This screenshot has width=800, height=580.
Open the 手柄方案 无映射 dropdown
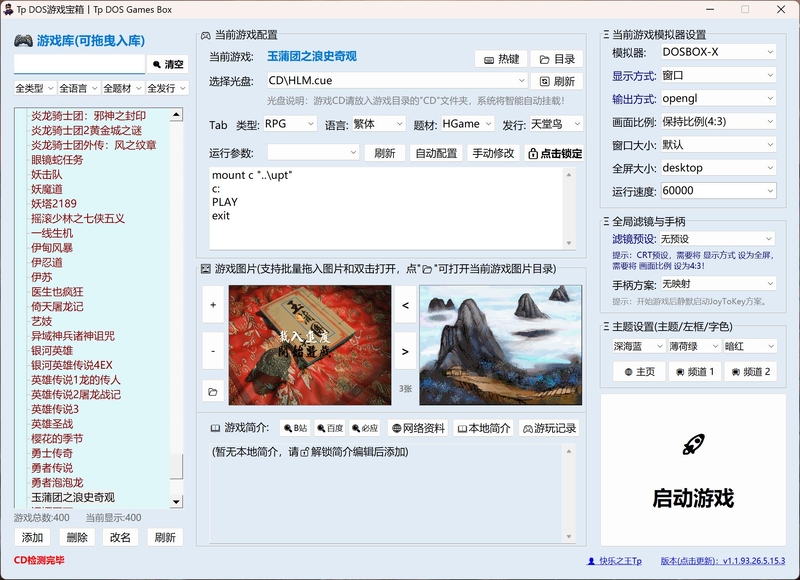[x=718, y=284]
